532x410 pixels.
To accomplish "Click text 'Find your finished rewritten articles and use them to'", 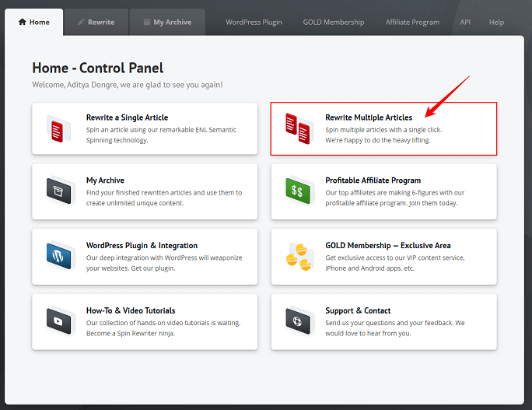I will (x=164, y=192).
